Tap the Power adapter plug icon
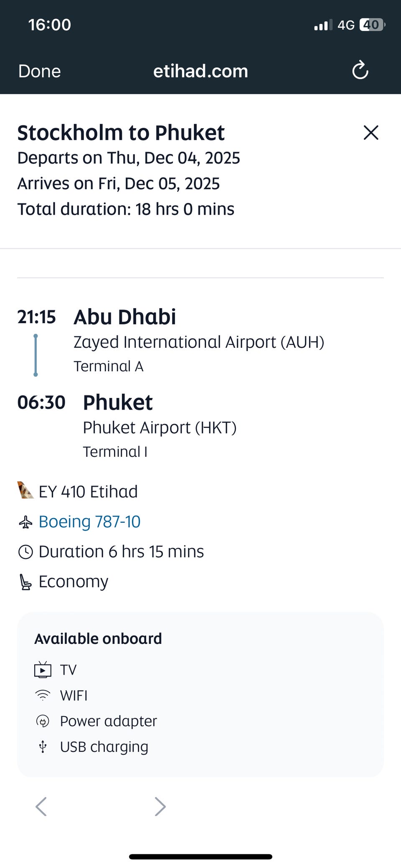This screenshot has height=868, width=401. tap(43, 721)
